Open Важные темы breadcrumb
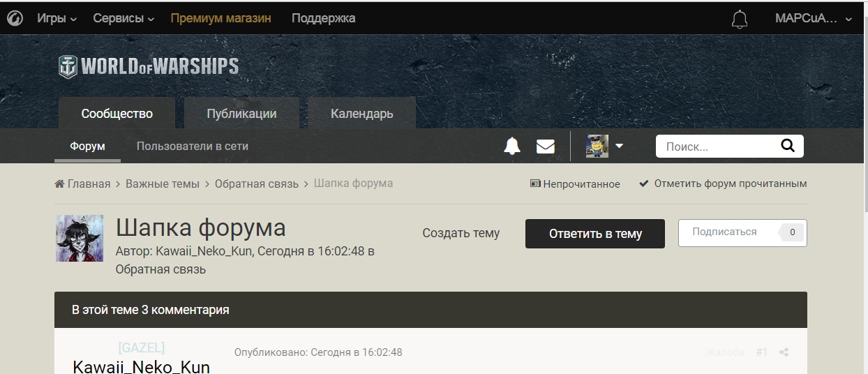868x374 pixels. 163,184
